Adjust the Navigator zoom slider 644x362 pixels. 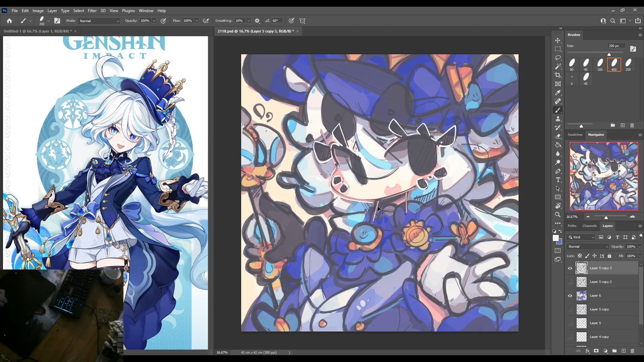point(606,217)
